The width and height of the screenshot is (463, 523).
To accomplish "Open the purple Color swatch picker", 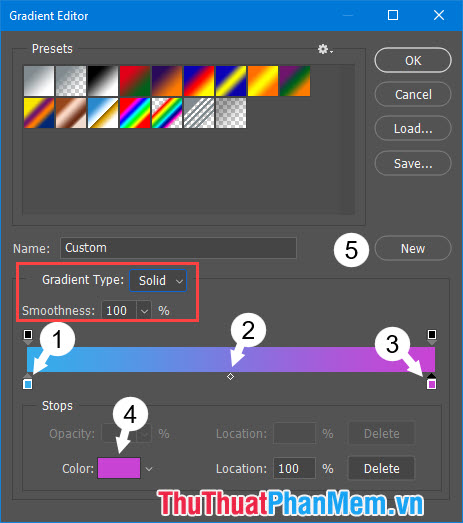I will (119, 468).
